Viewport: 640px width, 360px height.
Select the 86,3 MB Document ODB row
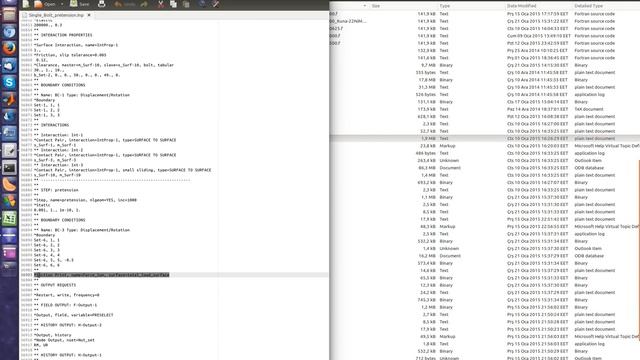[484, 168]
